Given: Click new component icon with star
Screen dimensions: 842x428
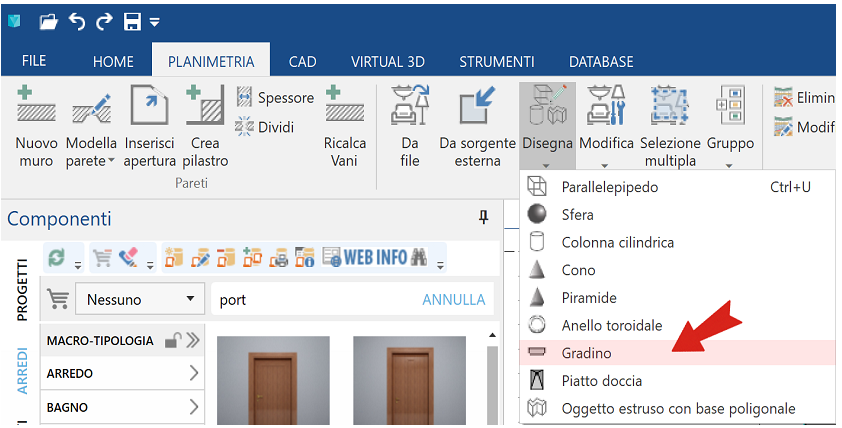Looking at the screenshot, I should [x=173, y=258].
